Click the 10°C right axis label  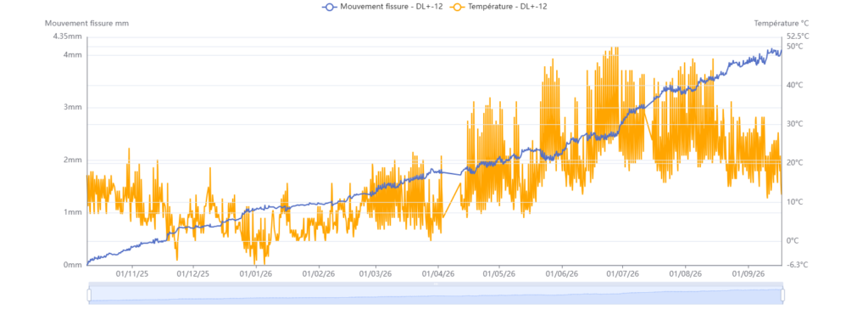(x=795, y=202)
